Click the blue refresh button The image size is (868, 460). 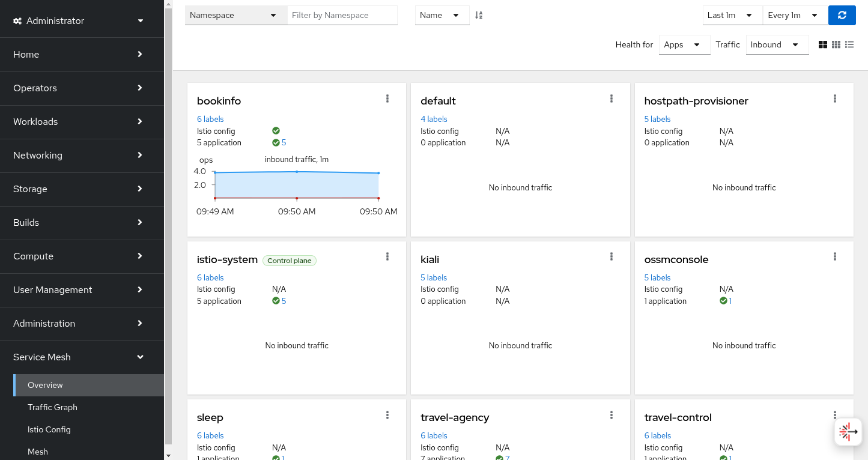point(842,15)
